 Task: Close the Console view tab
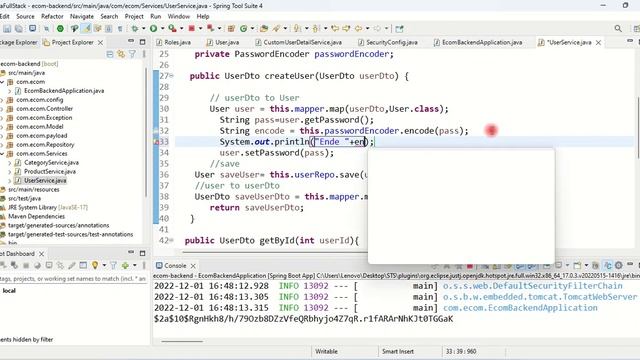(193, 266)
